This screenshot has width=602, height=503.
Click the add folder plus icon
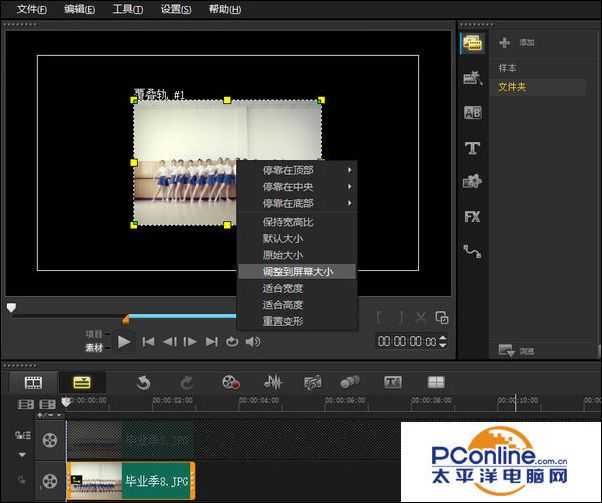(x=505, y=42)
